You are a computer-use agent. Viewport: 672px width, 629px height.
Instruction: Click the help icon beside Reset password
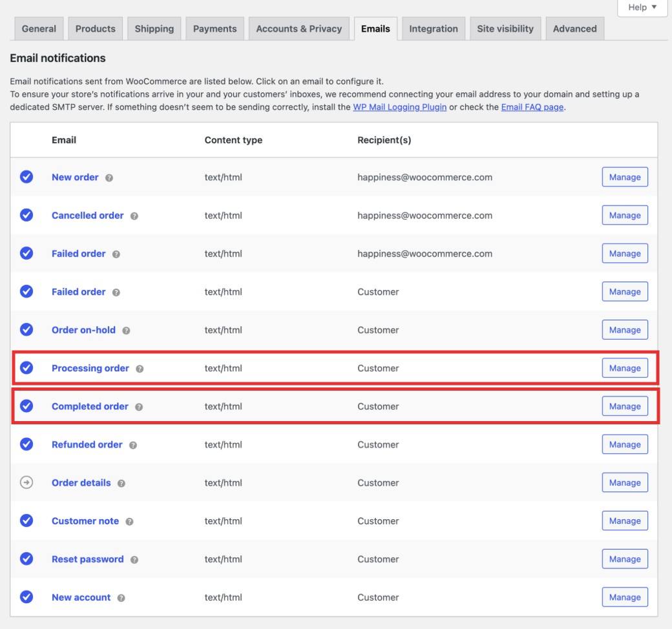134,560
